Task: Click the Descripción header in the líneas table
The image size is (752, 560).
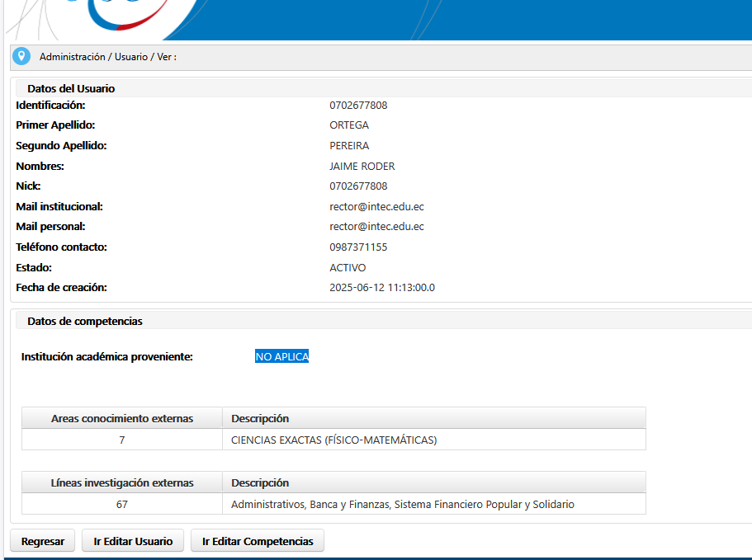Action: [434, 482]
